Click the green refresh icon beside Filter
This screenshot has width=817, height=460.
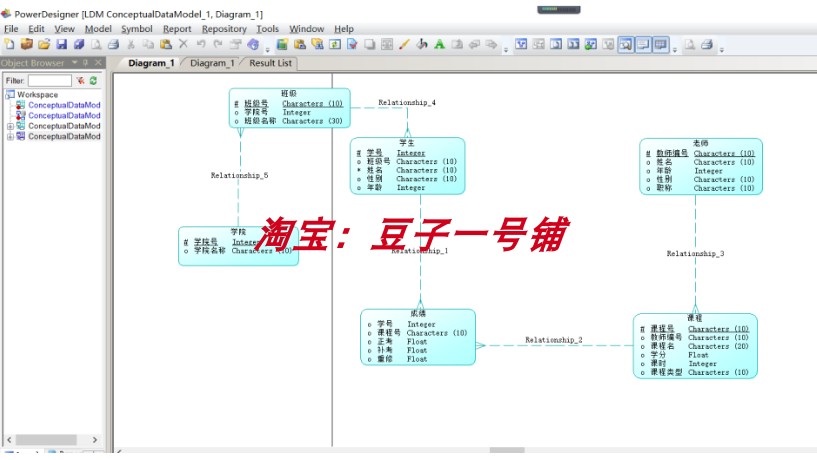click(x=93, y=81)
